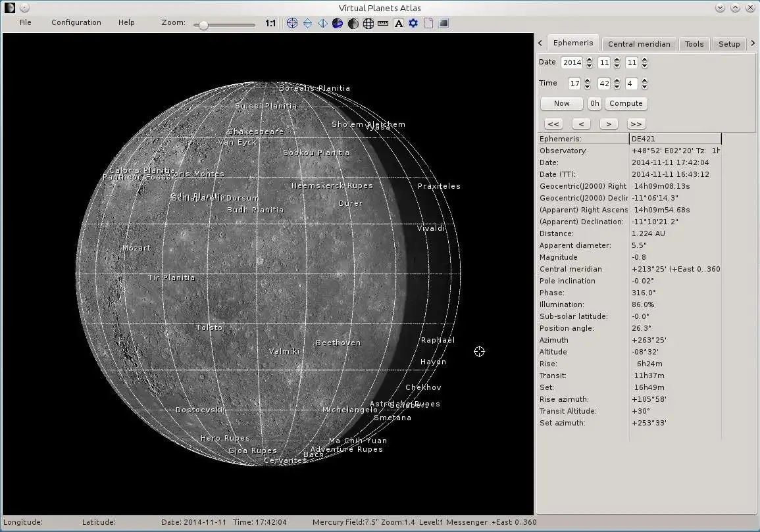The width and height of the screenshot is (760, 532).
Task: Open the Configuration menu
Action: tap(76, 22)
